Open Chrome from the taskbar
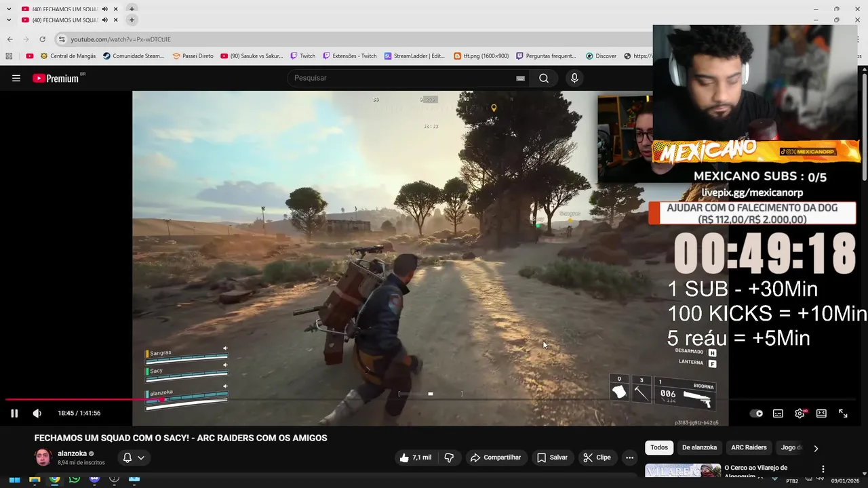868x488 pixels. tap(54, 479)
